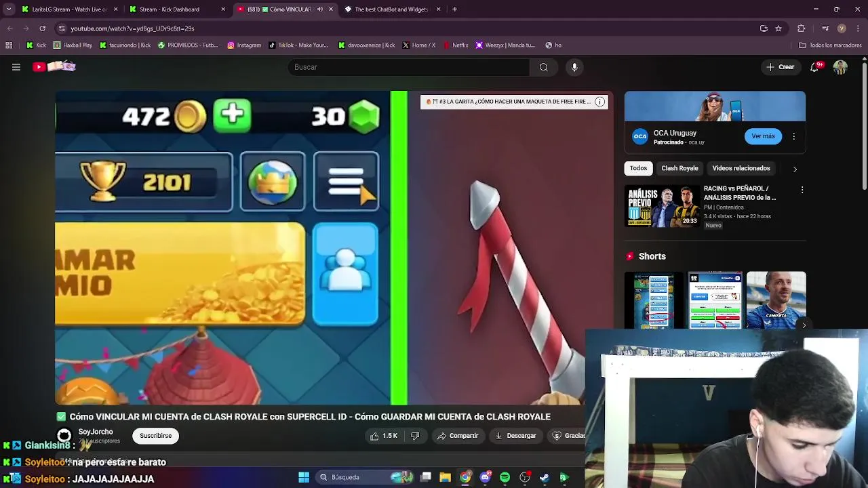
Task: Open the Netflix bookmark
Action: click(x=456, y=45)
